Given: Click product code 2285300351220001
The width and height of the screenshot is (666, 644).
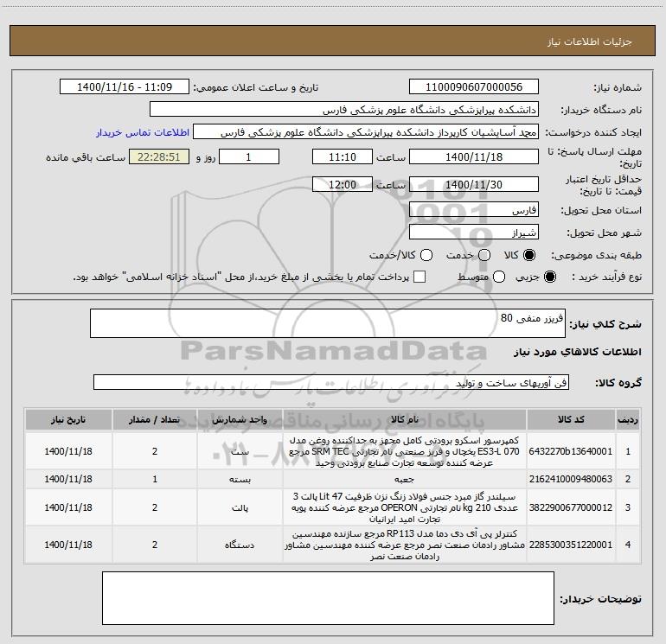Looking at the screenshot, I should click(x=571, y=545).
